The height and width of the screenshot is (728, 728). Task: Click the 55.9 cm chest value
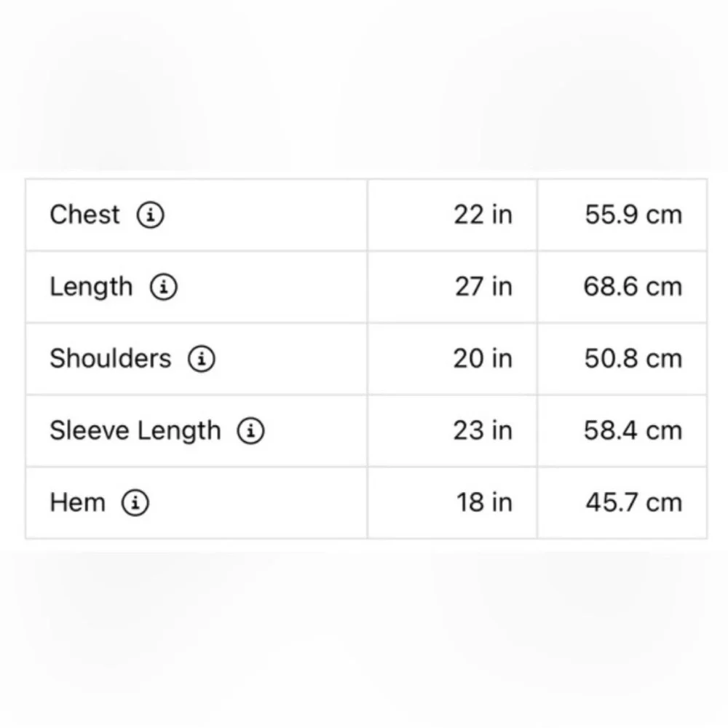(x=633, y=215)
